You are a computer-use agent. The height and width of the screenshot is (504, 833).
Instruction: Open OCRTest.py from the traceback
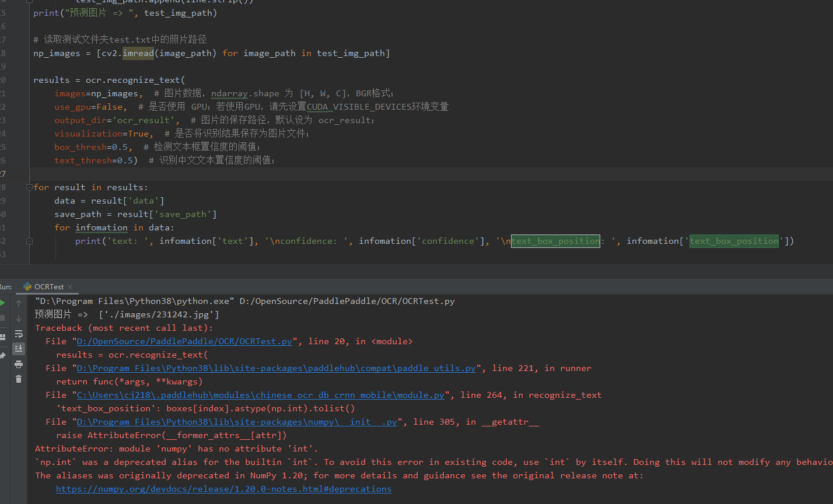click(x=184, y=341)
